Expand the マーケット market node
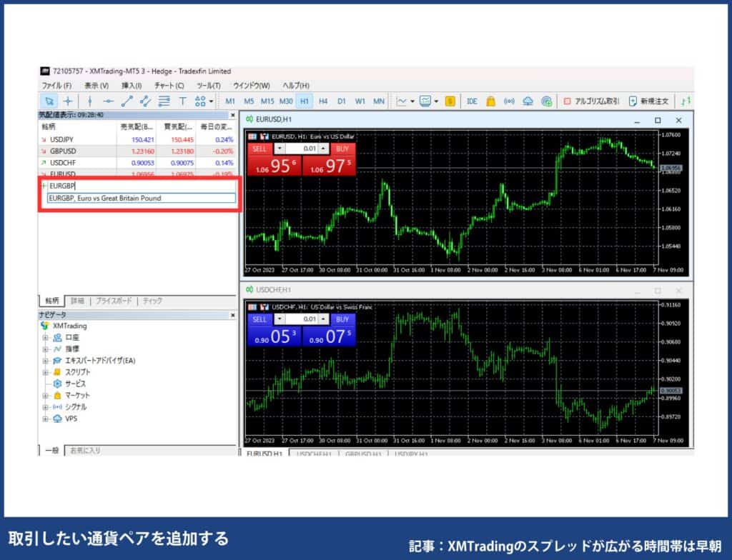Viewport: 732px width, 560px height. [x=45, y=396]
